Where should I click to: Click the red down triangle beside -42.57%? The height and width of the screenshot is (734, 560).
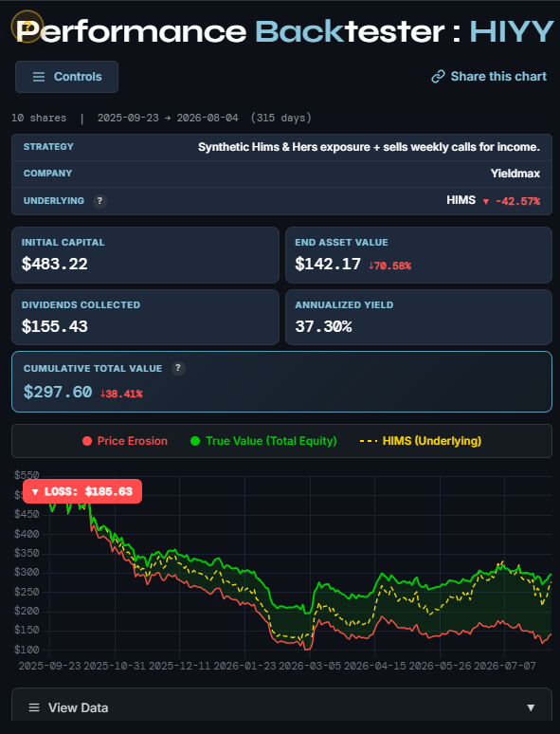pos(485,202)
